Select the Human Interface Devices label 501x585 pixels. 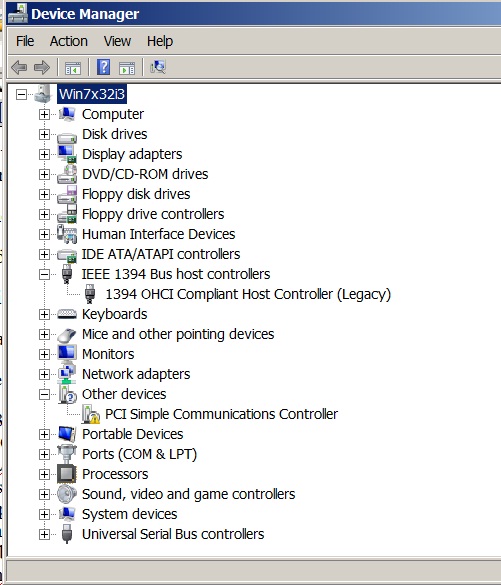coord(159,234)
